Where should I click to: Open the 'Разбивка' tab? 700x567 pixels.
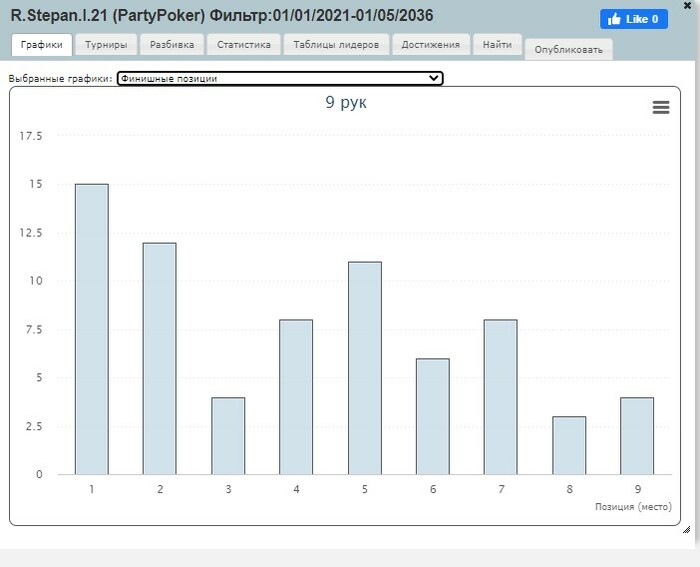[x=172, y=45]
